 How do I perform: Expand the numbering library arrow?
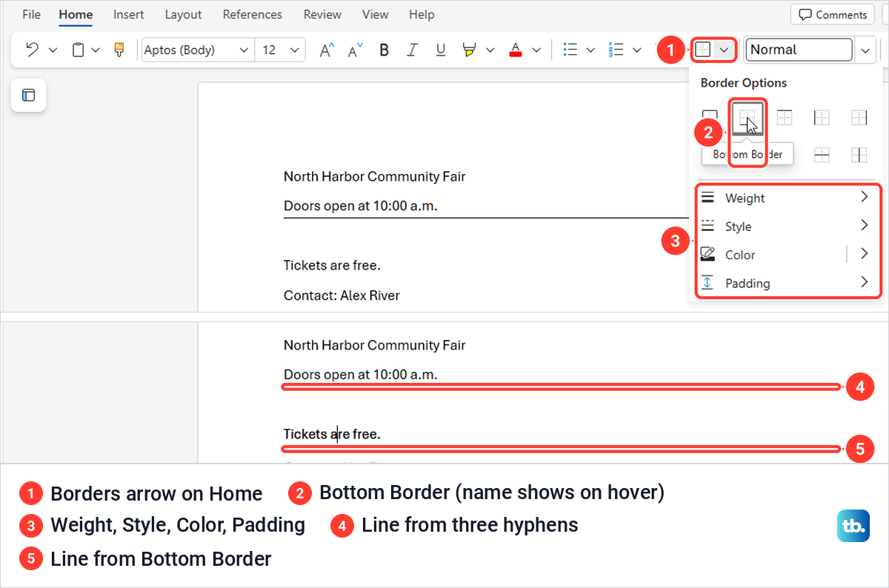click(x=636, y=50)
